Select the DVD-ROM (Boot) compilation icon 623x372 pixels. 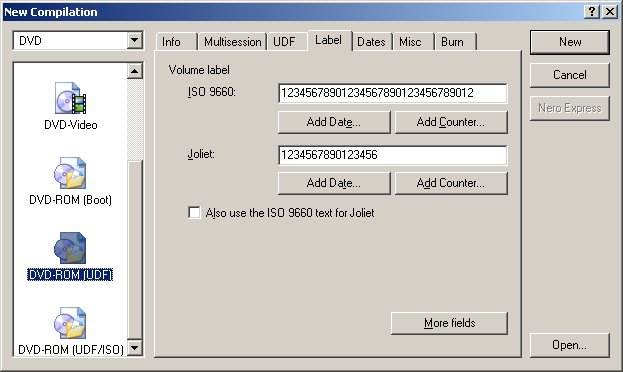click(70, 173)
